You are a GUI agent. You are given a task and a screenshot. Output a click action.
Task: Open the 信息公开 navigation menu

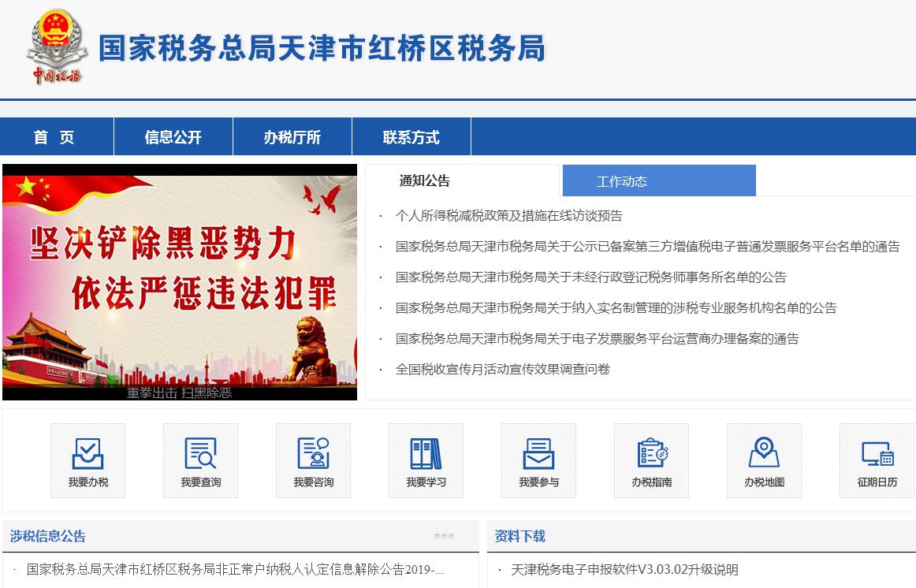point(173,137)
